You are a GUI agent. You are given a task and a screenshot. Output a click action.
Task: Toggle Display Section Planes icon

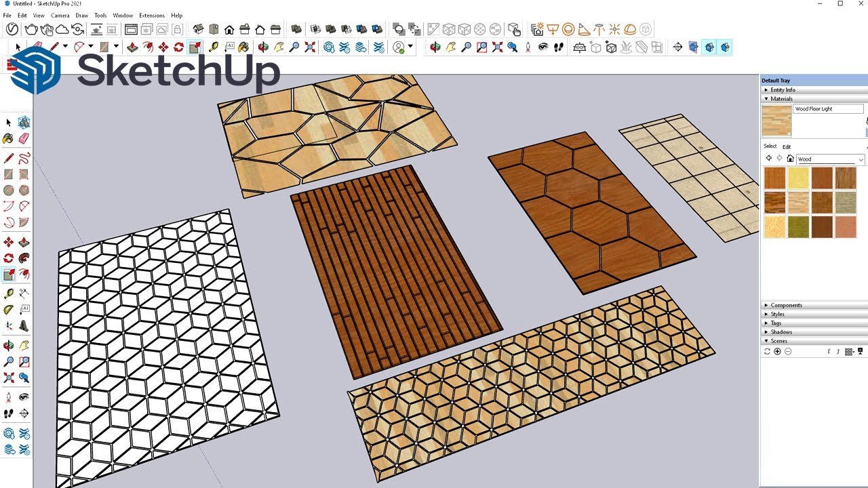[x=693, y=47]
